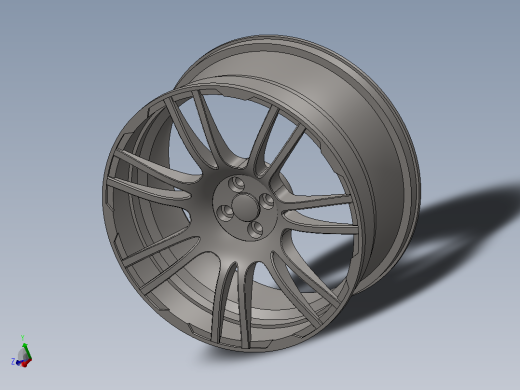520x390 pixels.
Task: Click the blue Z axis arrow on triad
Action: pyautogui.click(x=18, y=362)
